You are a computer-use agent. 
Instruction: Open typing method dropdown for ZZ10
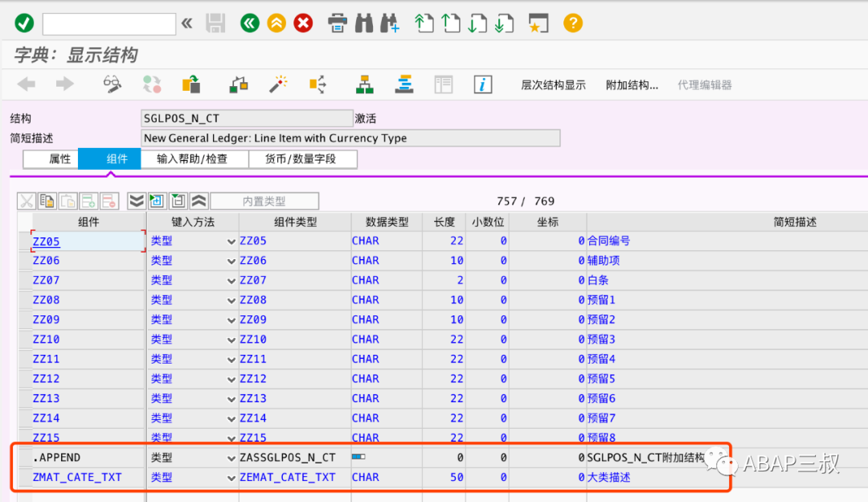pos(231,339)
